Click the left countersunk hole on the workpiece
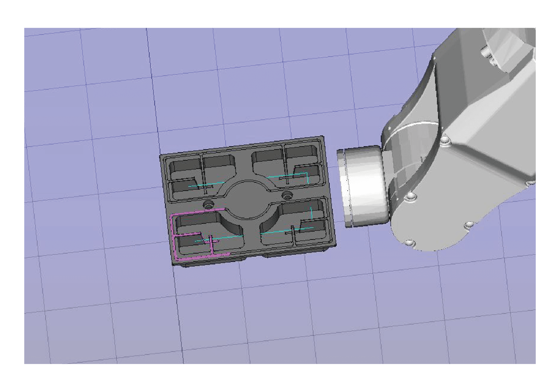The image size is (560, 392). click(x=208, y=205)
